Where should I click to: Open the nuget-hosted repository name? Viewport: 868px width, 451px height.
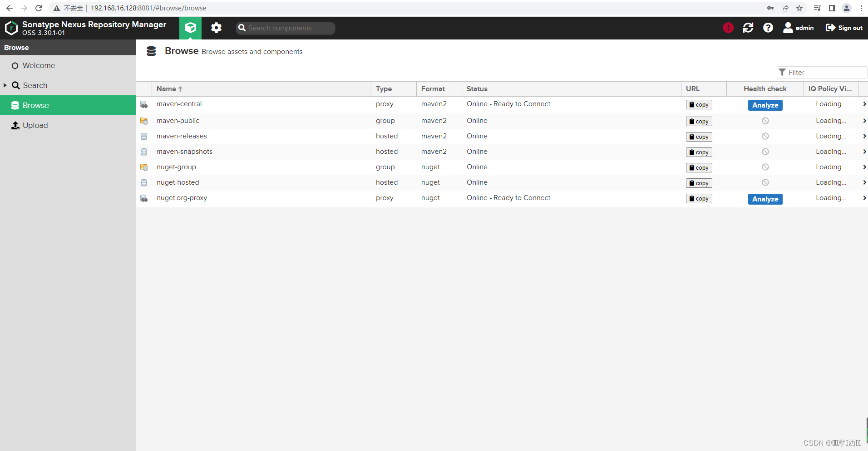point(178,182)
